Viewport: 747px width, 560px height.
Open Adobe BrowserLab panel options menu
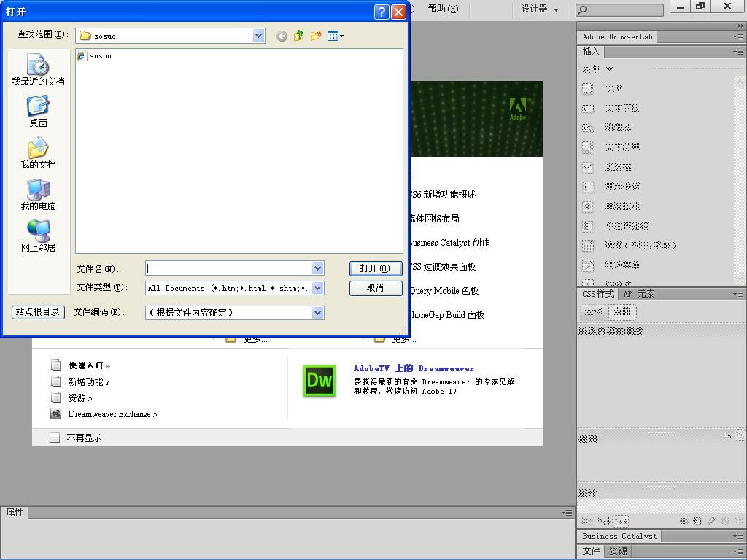click(x=738, y=36)
